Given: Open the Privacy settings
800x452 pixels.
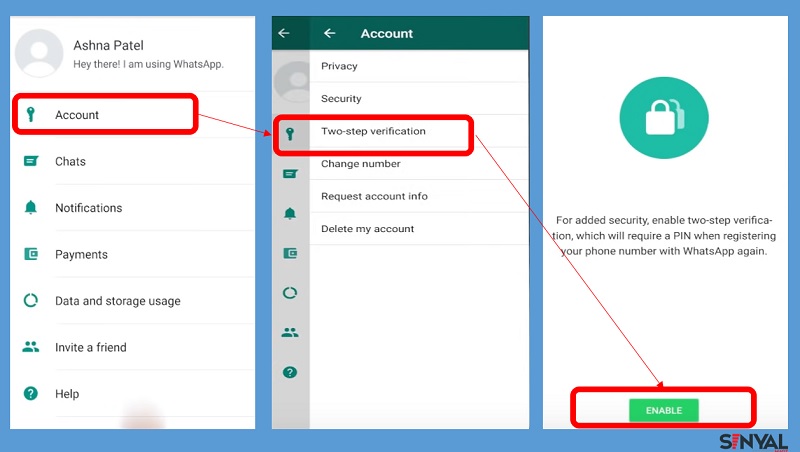Looking at the screenshot, I should (339, 66).
